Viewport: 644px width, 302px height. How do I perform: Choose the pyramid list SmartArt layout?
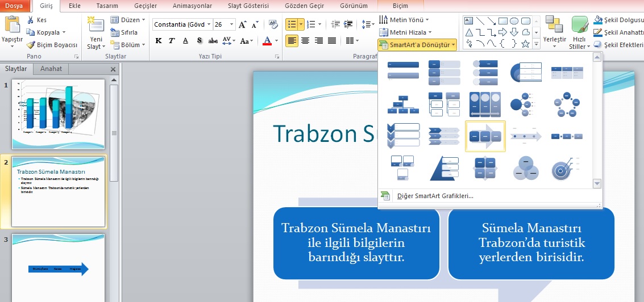pos(444,168)
